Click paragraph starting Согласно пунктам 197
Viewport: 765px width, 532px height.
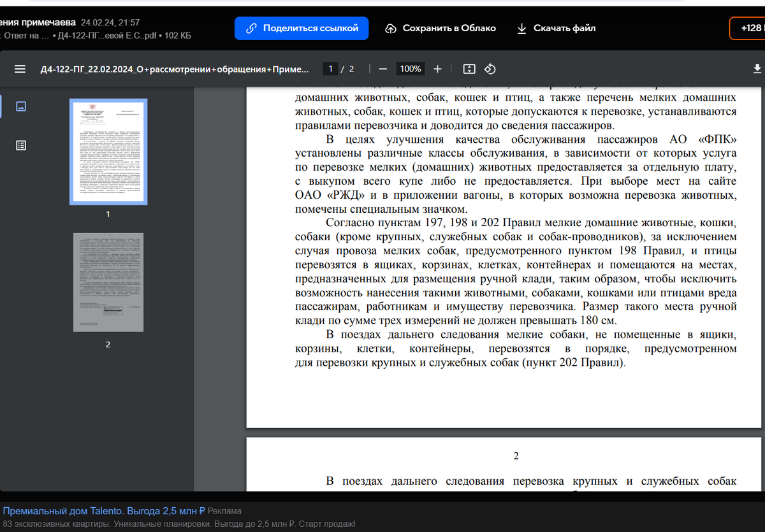coord(516,271)
